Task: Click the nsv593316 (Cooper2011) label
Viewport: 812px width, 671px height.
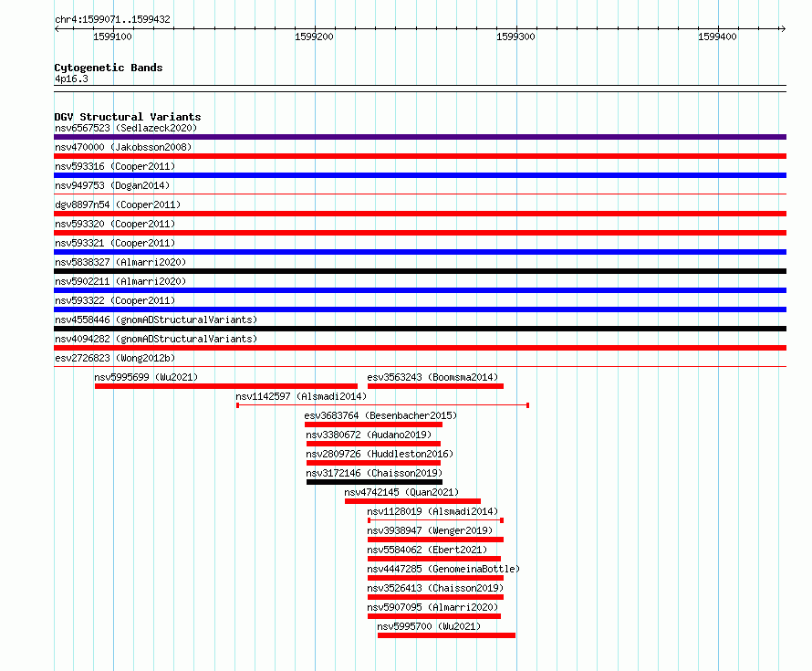Action: click(x=115, y=166)
